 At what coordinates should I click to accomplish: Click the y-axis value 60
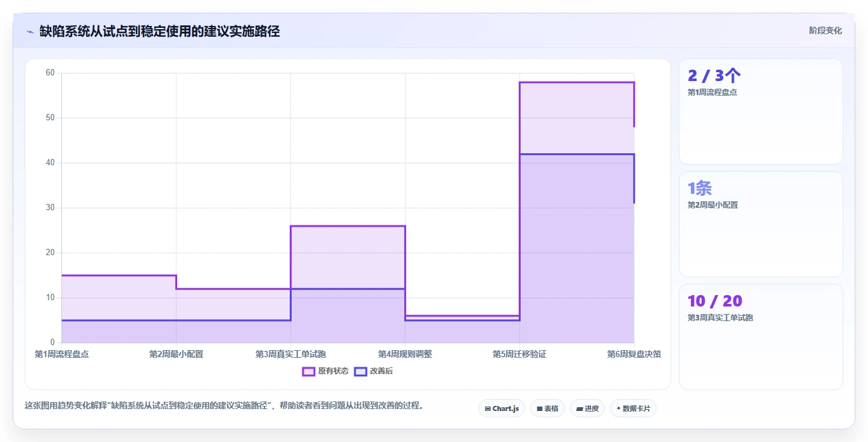(51, 73)
